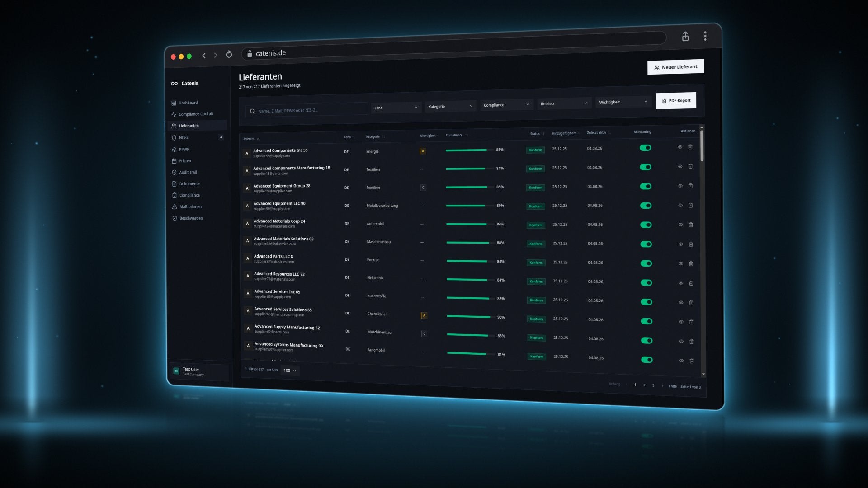Delete supplier Advanced Equipment Group 28

690,186
